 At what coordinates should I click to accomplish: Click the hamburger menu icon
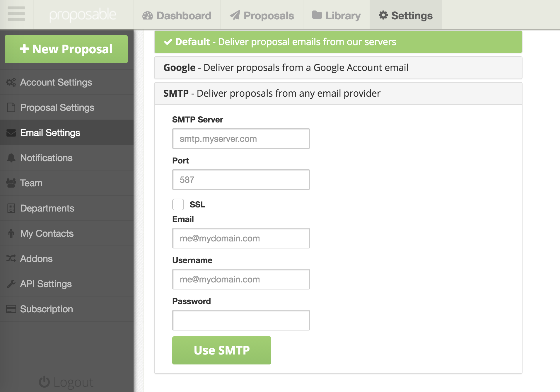click(16, 14)
